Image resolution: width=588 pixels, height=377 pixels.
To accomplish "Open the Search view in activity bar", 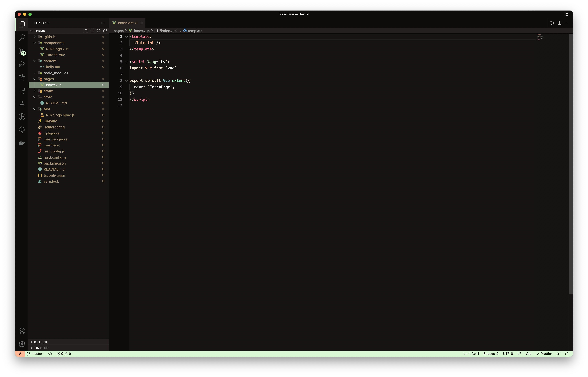I will 22,38.
